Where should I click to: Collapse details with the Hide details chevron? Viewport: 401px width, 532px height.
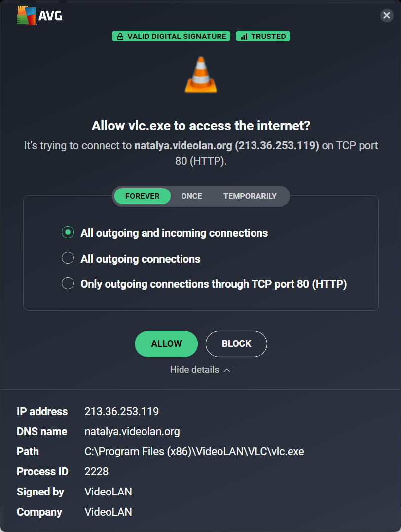227,370
